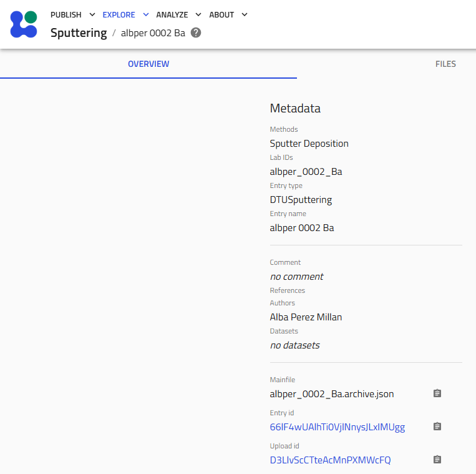
Task: Switch to the FILES tab
Action: (x=445, y=64)
